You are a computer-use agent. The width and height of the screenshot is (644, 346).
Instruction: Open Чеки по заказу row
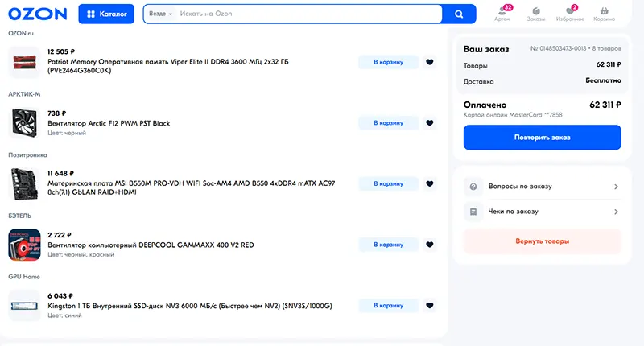[542, 212]
